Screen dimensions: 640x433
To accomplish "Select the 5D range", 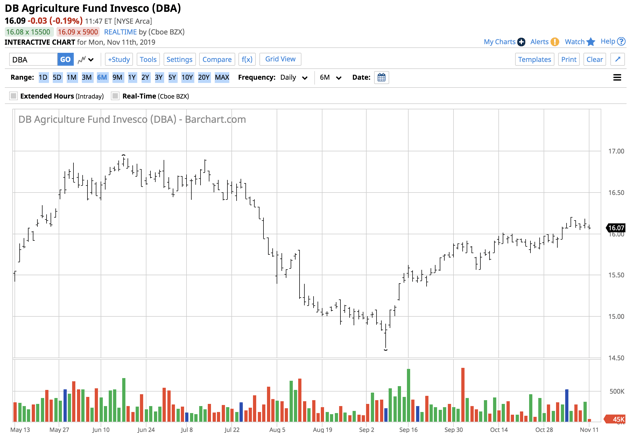I will point(57,78).
